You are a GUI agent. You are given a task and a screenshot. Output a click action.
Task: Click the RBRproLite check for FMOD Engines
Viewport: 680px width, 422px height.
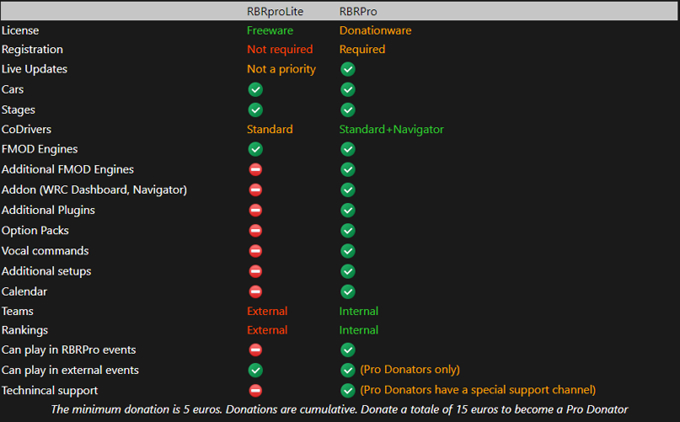[255, 149]
